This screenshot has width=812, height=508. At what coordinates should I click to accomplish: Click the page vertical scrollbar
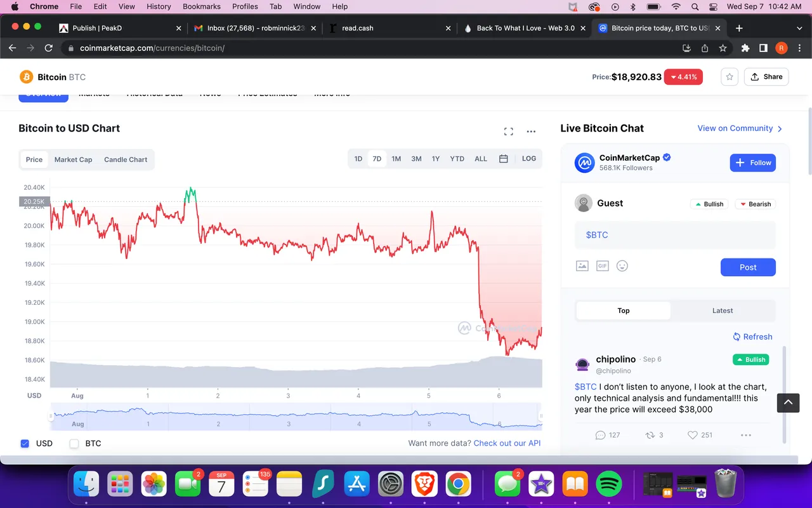pyautogui.click(x=809, y=140)
